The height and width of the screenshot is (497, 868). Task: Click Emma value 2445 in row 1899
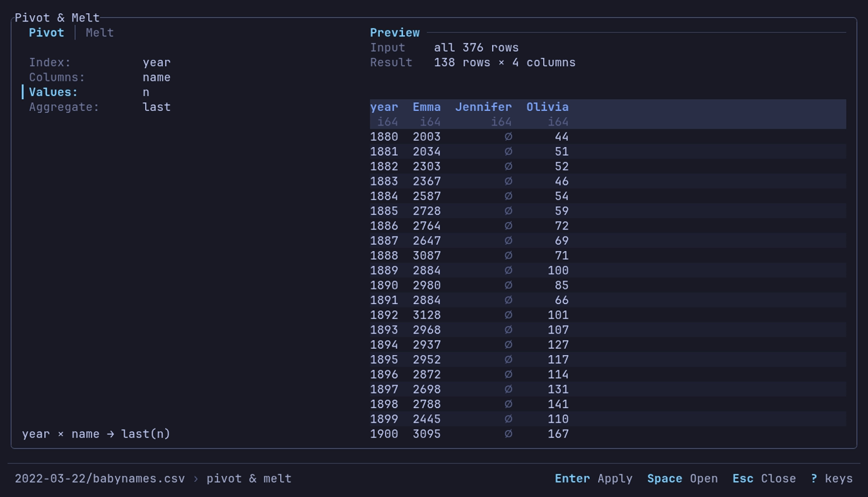click(426, 419)
